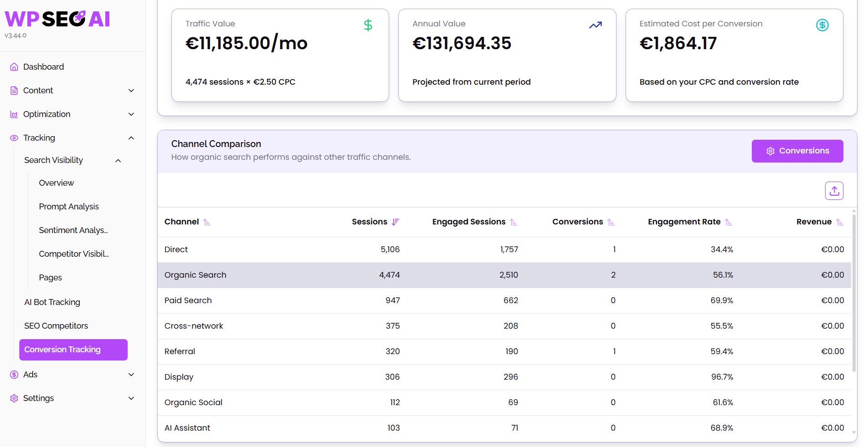The height and width of the screenshot is (447, 868).
Task: Click the WP SEO AI logo
Action: (x=57, y=19)
